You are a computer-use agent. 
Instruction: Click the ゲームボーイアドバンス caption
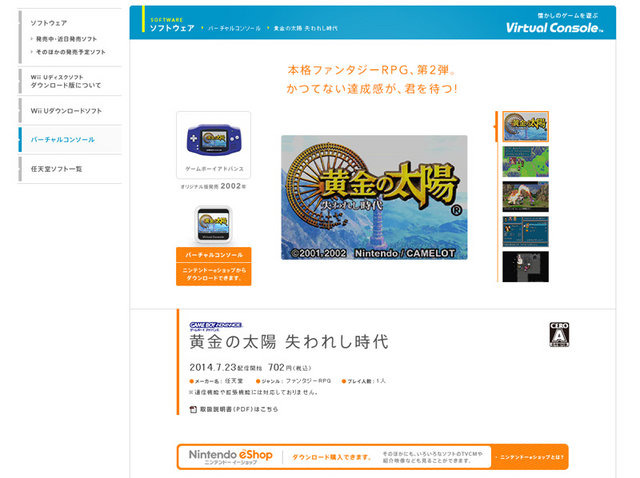tap(214, 169)
